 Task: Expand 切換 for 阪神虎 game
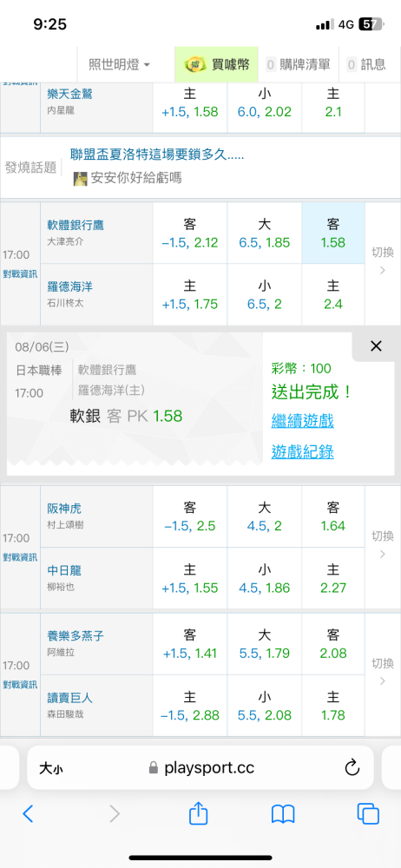[382, 546]
